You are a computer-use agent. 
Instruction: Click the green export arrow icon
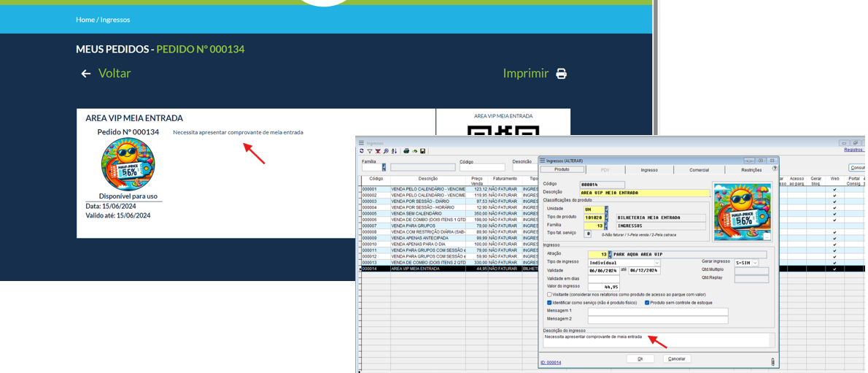pyautogui.click(x=414, y=151)
